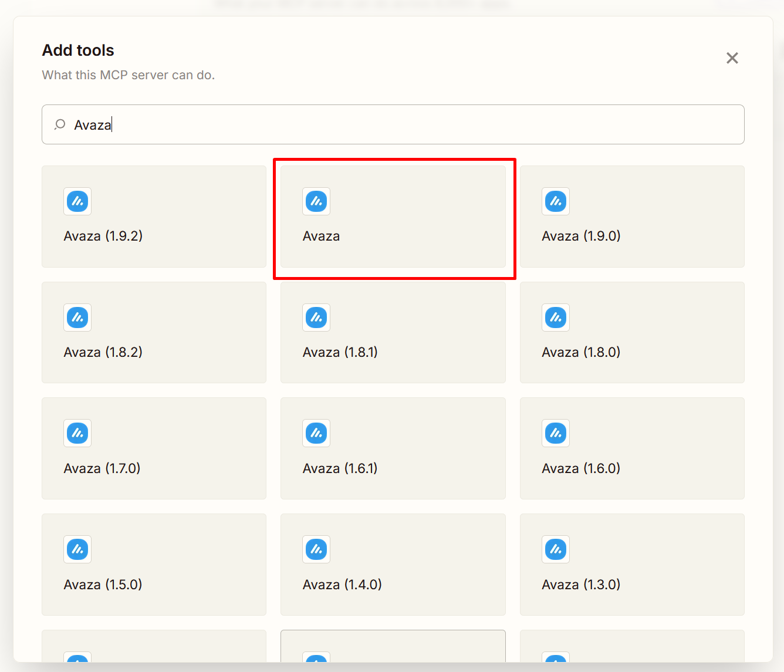Close the Add tools dialog

tap(732, 58)
